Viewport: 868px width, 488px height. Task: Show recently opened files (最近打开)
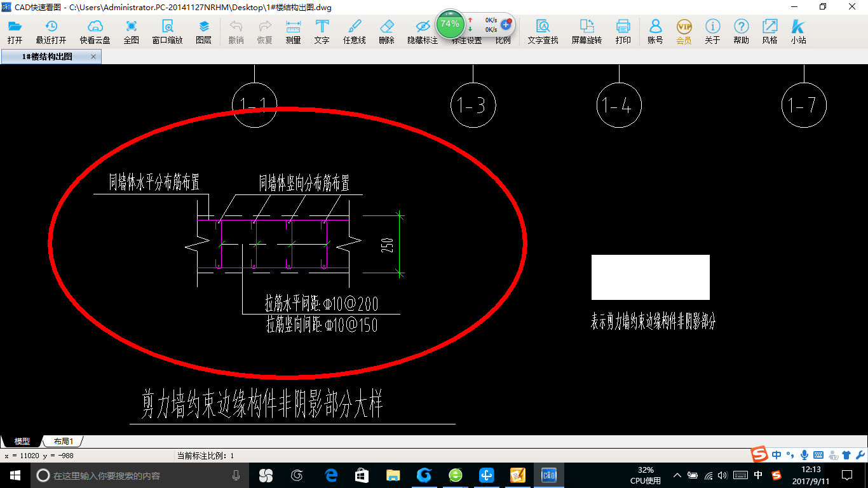coord(51,31)
